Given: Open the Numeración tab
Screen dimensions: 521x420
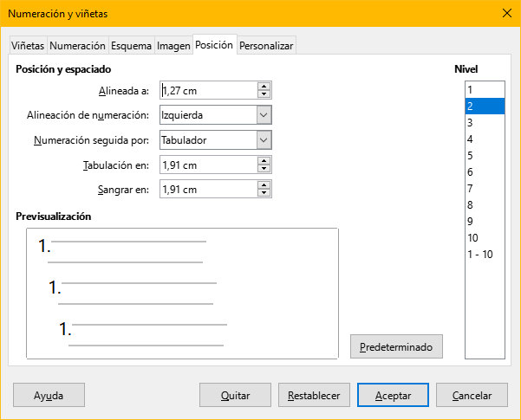Looking at the screenshot, I should 77,46.
